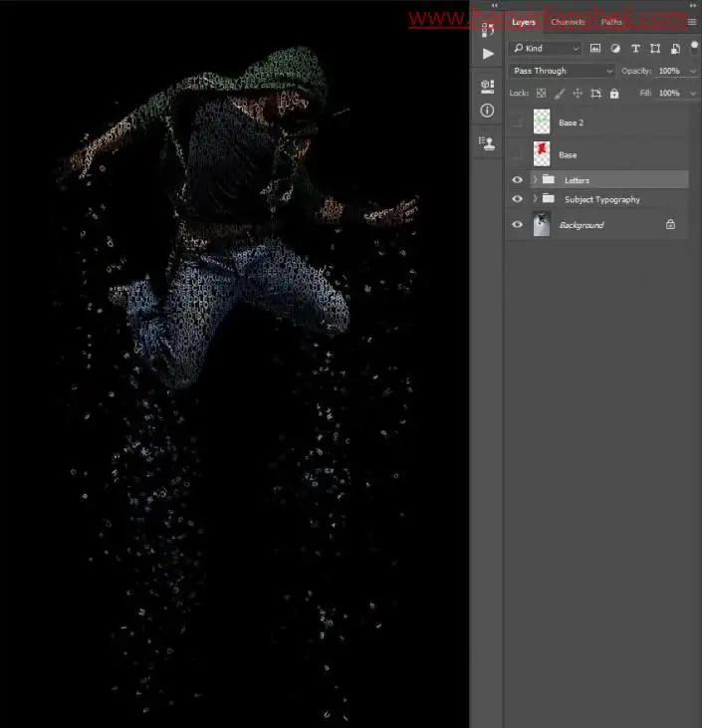Switch to the Channels tab
The height and width of the screenshot is (728, 702).
[568, 22]
